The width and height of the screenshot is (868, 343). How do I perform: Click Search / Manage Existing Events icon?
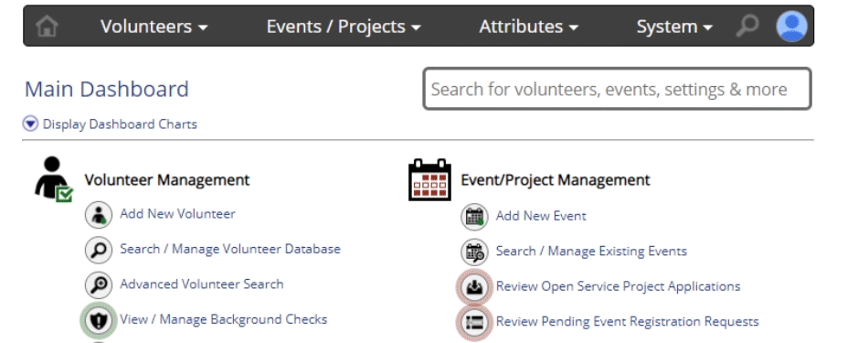[474, 252]
